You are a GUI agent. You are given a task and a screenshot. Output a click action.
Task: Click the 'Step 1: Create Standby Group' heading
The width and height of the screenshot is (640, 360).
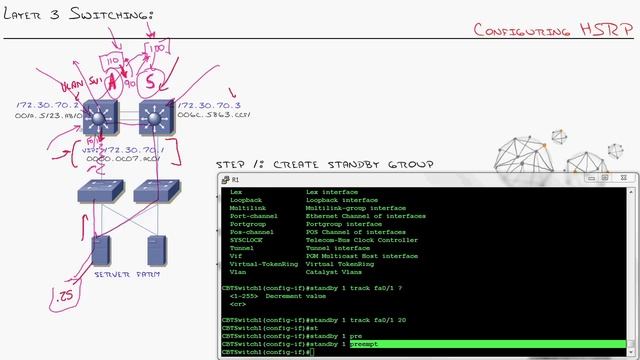(325, 164)
